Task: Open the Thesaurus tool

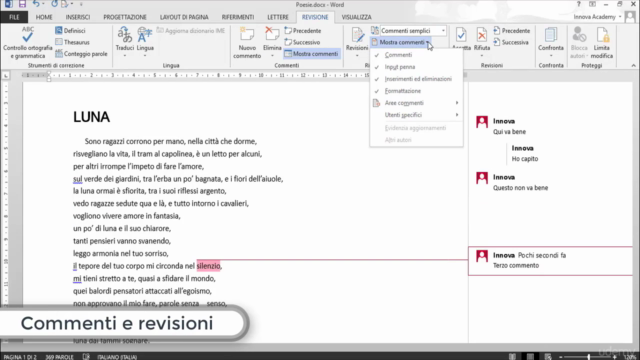Action: point(72,42)
